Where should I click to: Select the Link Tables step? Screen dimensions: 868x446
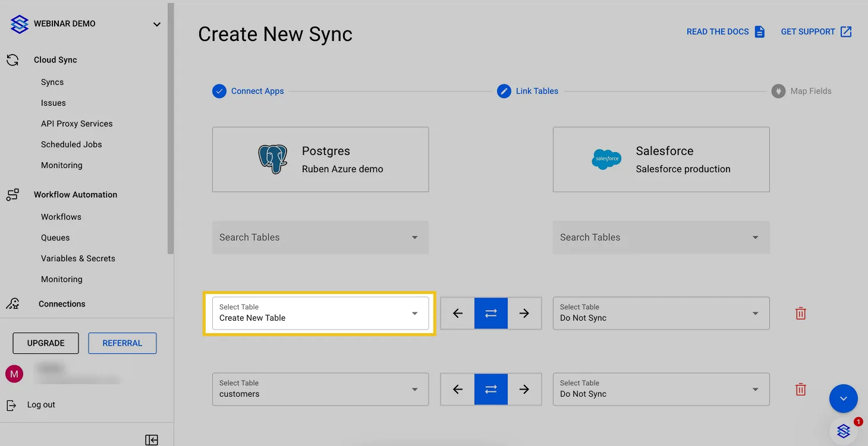[528, 91]
